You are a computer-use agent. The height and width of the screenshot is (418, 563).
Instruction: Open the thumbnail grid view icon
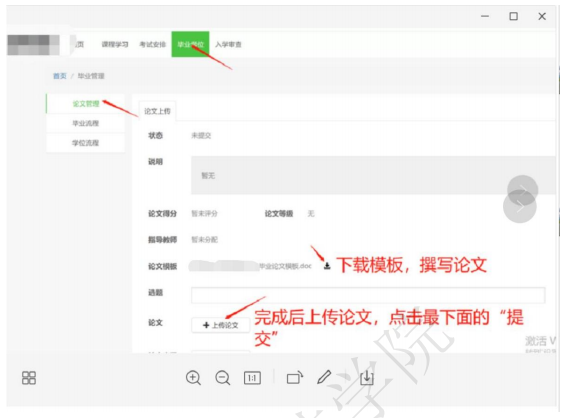(x=29, y=378)
